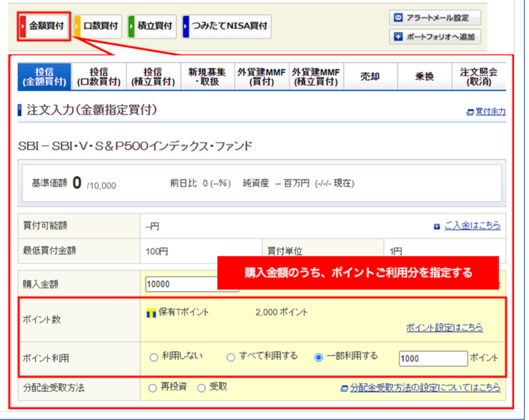
Task: Open the 外貨建MMF(買付) tab
Action: point(262,77)
